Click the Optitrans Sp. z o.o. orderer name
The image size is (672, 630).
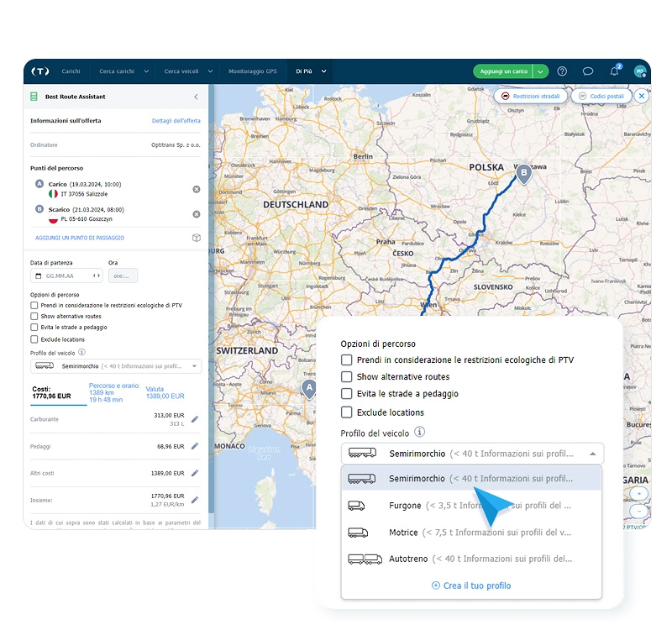pos(176,144)
